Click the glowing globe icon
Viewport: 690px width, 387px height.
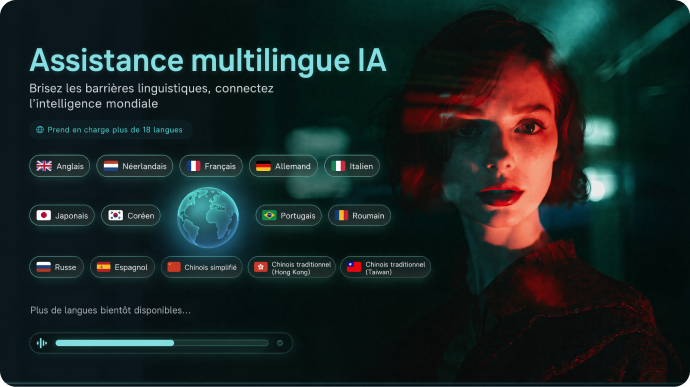click(x=208, y=217)
